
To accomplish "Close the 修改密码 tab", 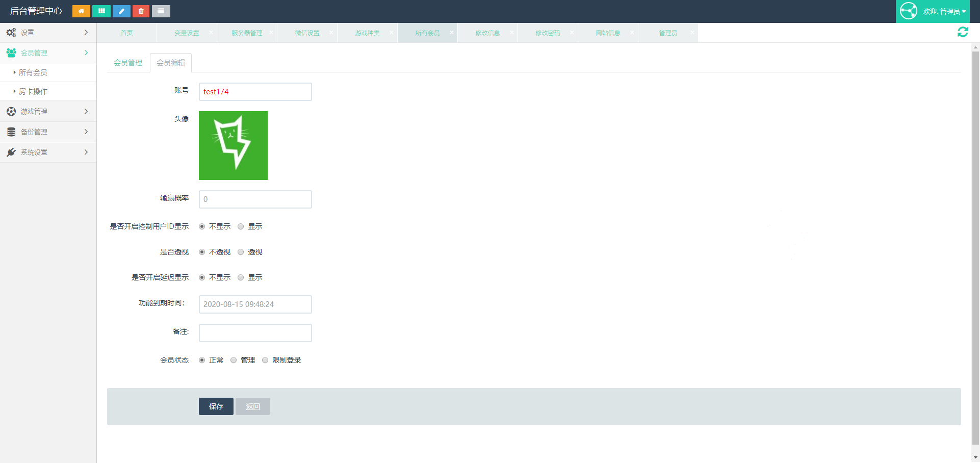I will click(572, 32).
